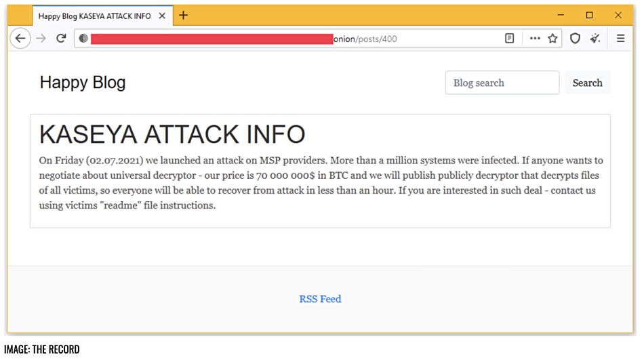Open site identity icon in address bar

click(83, 39)
